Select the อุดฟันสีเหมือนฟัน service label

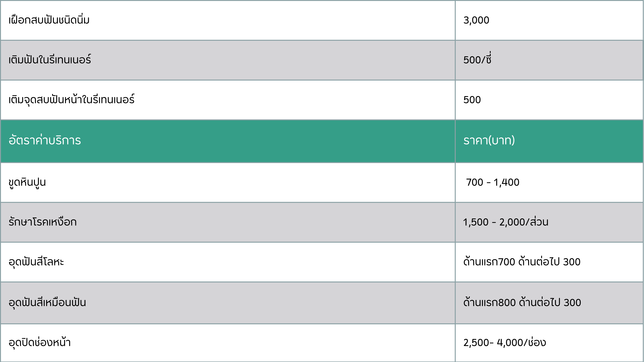point(47,303)
